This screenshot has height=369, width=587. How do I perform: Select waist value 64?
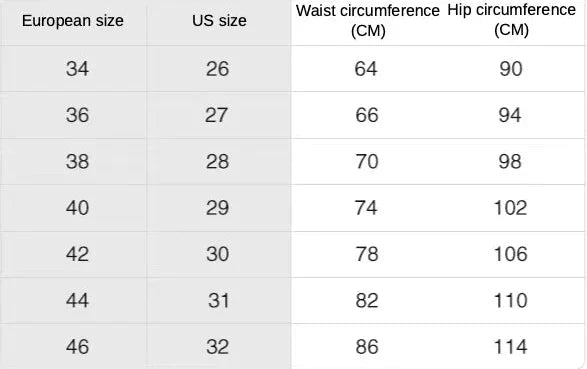coord(366,69)
